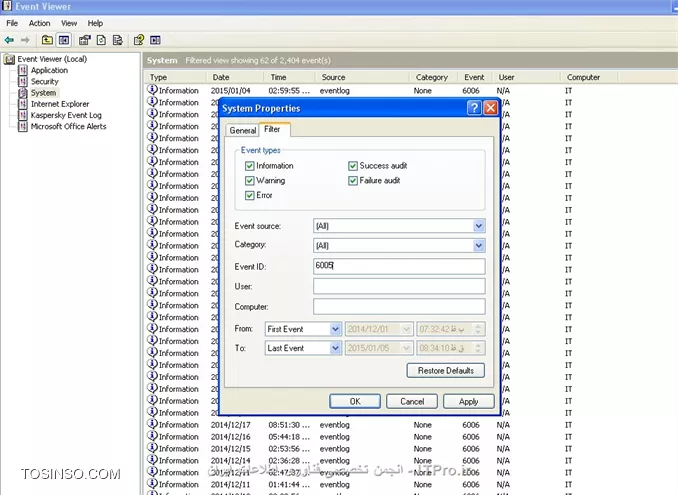Click the Refresh toolbar icon
The image size is (678, 495).
click(x=101, y=40)
